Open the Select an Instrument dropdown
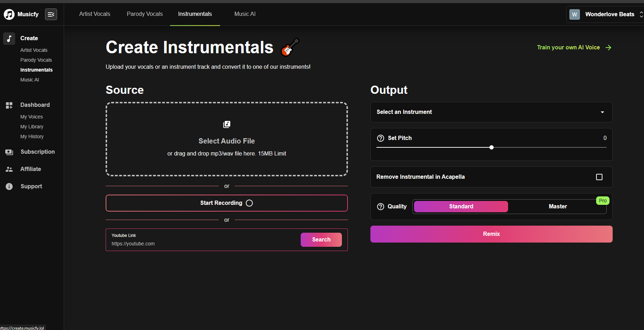Image resolution: width=644 pixels, height=330 pixels. [x=491, y=112]
